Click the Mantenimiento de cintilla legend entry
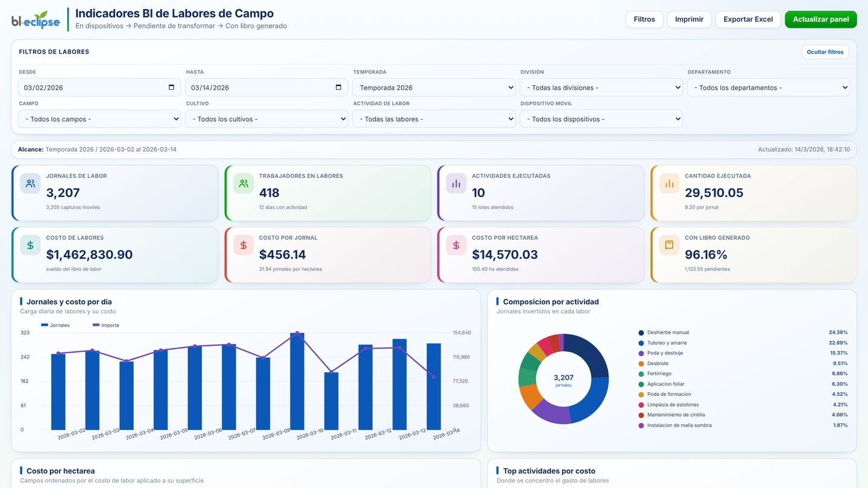The image size is (868, 488). [x=743, y=415]
